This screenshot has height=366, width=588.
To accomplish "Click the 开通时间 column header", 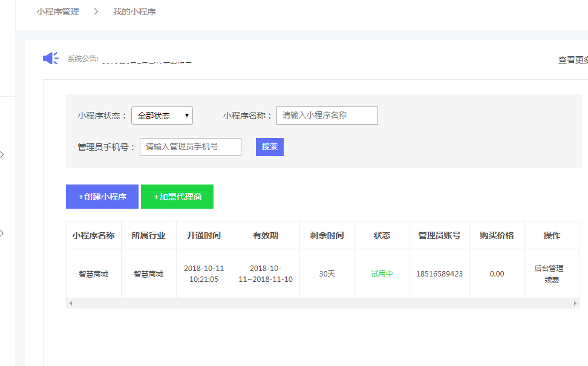I will [204, 235].
